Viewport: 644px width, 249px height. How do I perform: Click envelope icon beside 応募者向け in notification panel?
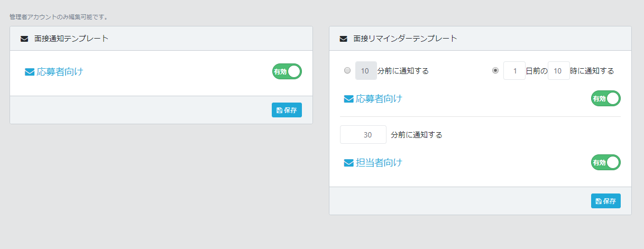(30, 72)
